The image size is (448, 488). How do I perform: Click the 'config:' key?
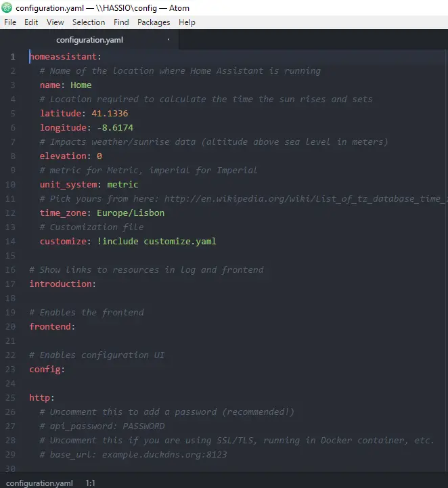tap(47, 370)
